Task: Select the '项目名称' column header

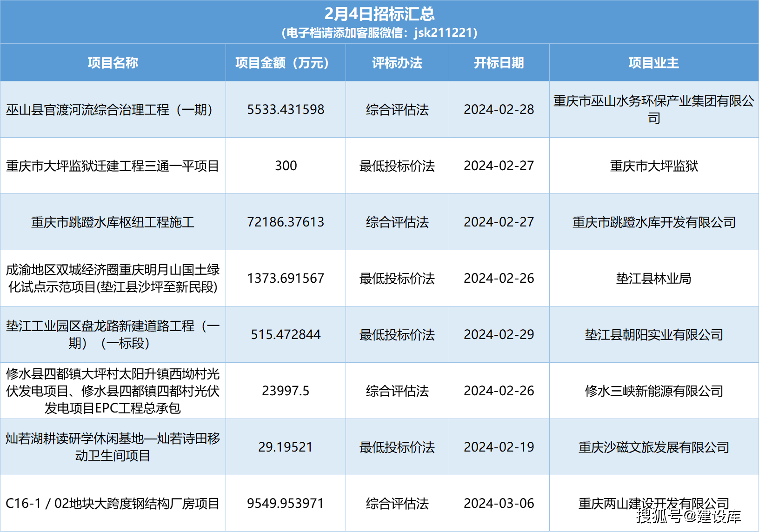Action: tap(113, 63)
